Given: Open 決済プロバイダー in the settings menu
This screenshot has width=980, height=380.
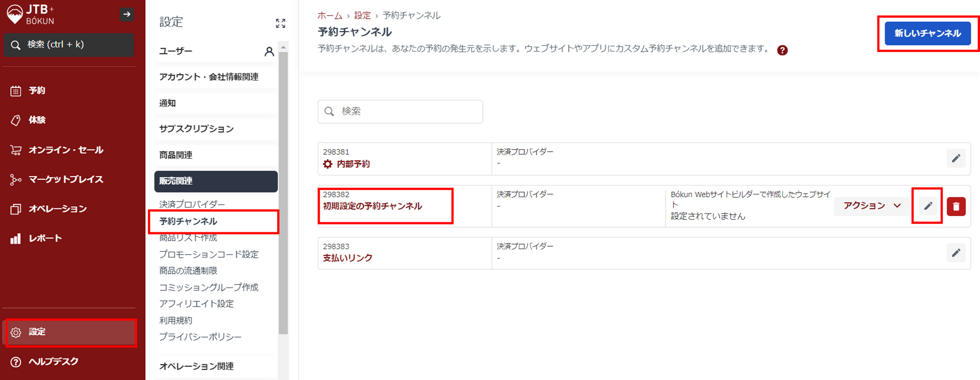Looking at the screenshot, I should pos(192,204).
